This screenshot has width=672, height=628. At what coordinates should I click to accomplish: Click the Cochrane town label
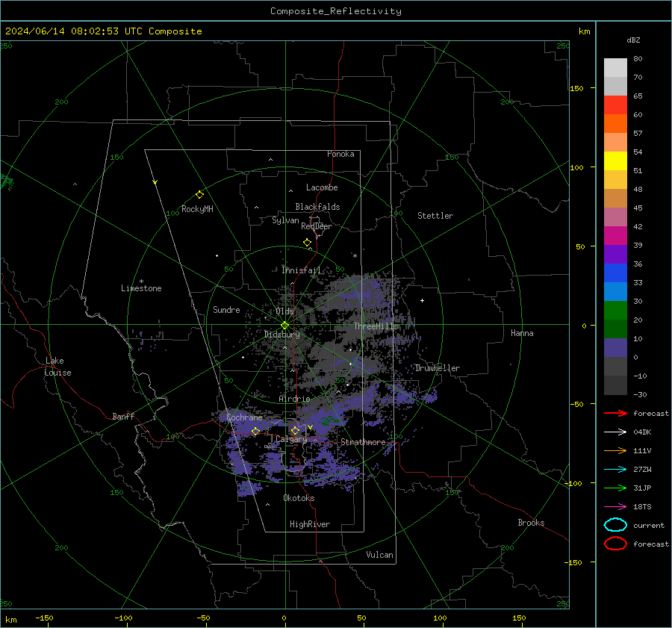click(244, 417)
